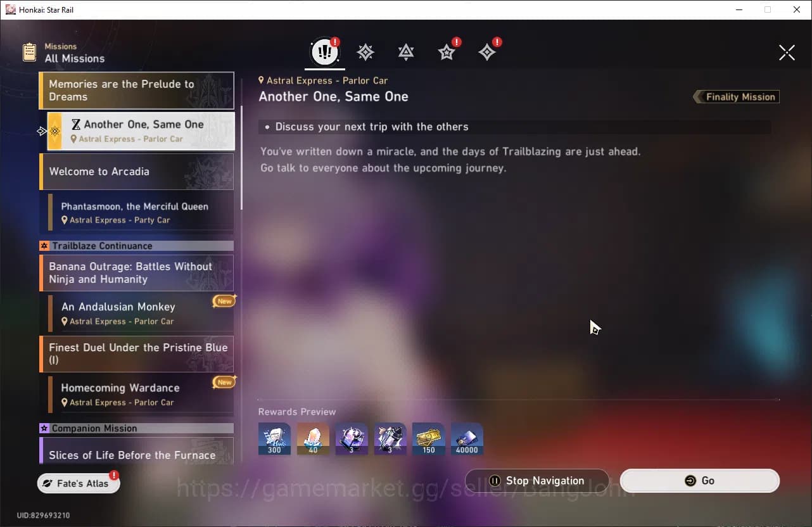Click the New badge on Homecoming Wardance
Screen dimensions: 812x527
[224, 382]
